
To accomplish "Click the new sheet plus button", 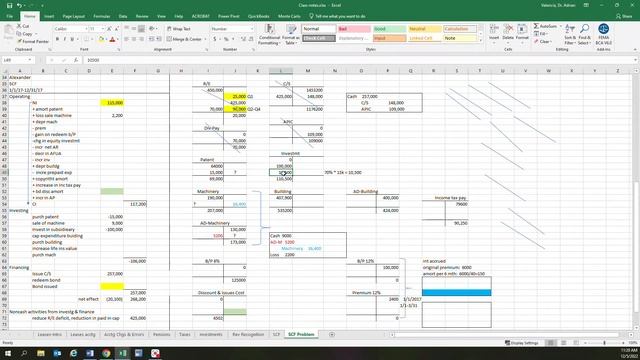I will 332,334.
